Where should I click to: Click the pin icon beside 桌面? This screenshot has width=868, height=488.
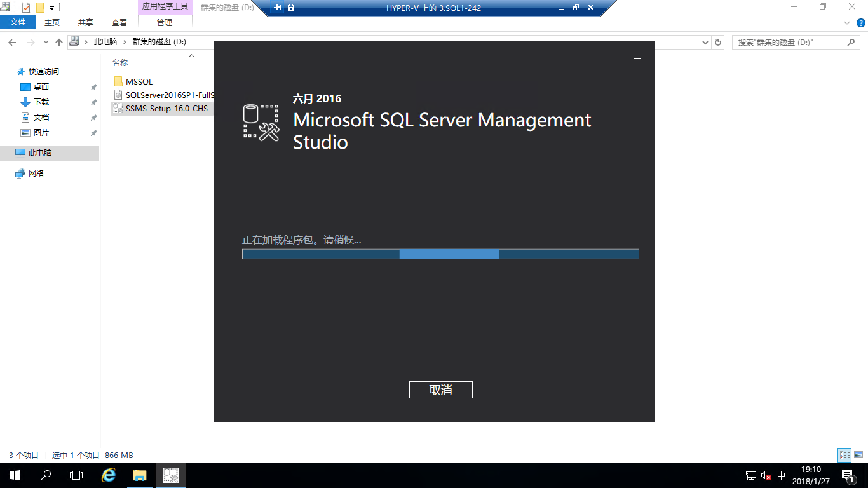point(93,87)
